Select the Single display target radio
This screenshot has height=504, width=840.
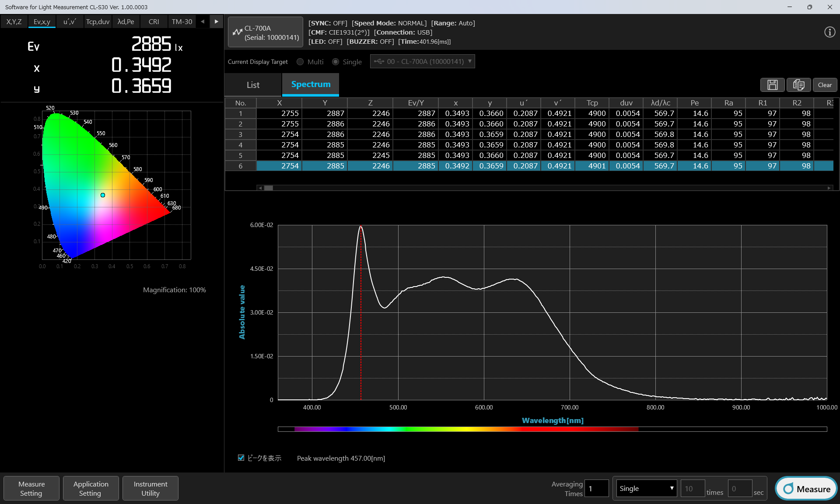[x=336, y=62]
